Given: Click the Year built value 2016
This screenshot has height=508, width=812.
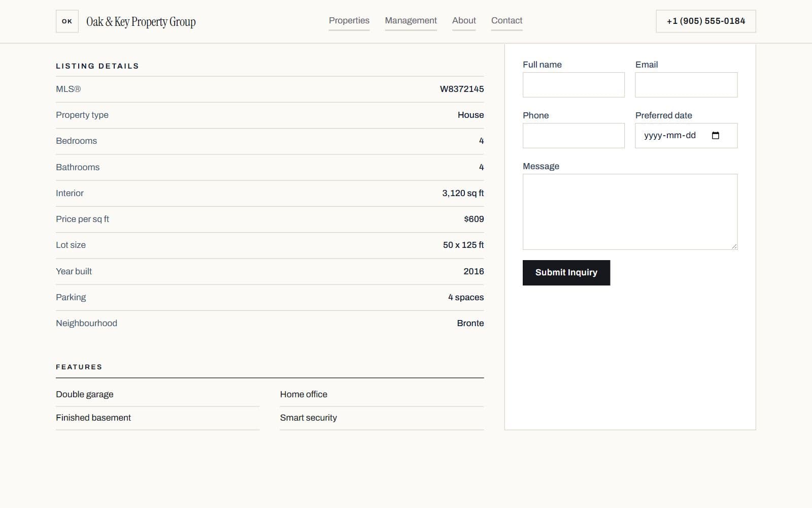Looking at the screenshot, I should (473, 271).
